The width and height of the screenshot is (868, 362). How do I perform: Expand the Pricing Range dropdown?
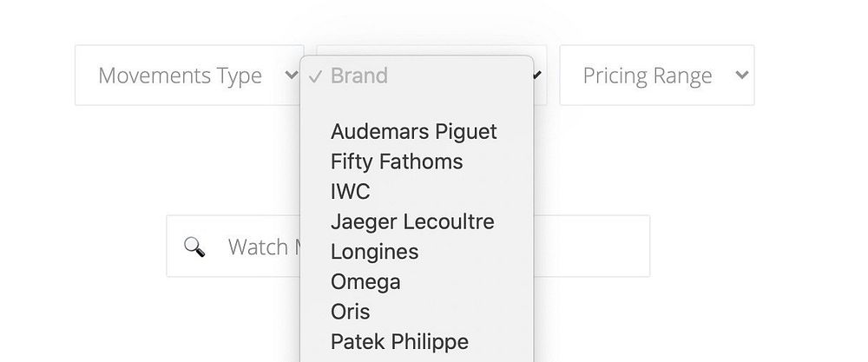[x=656, y=76]
